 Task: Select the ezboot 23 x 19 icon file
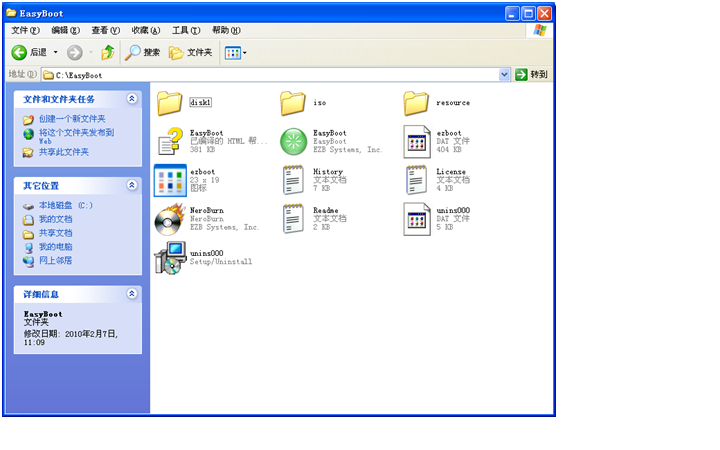click(170, 180)
